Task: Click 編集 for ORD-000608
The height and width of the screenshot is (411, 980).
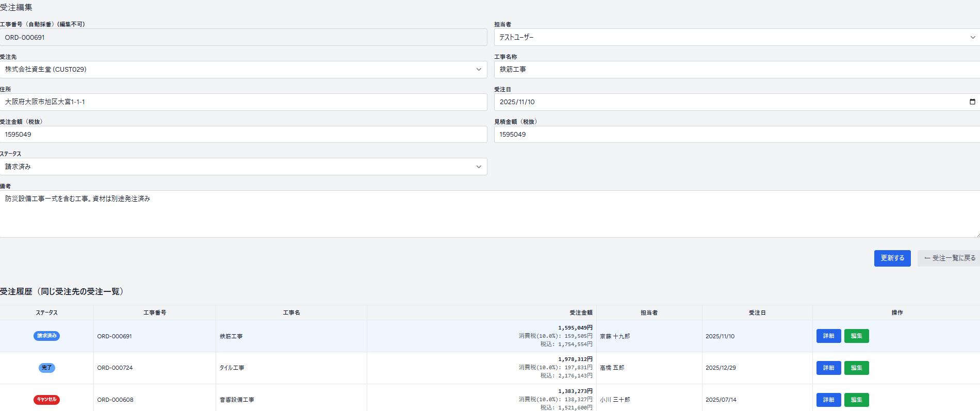Action: tap(857, 400)
